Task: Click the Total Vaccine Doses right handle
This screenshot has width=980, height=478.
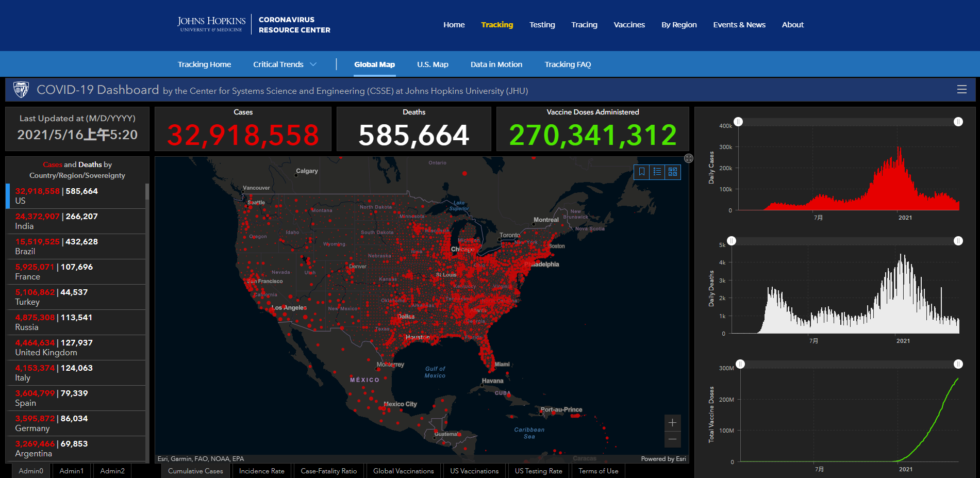Action: (958, 364)
